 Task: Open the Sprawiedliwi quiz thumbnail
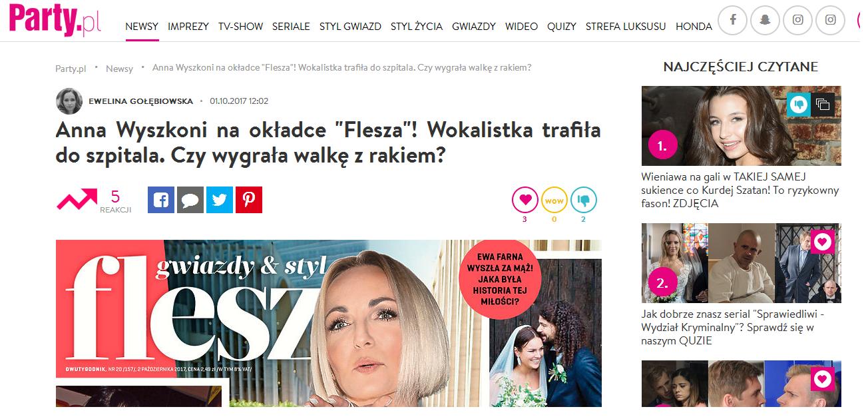(741, 263)
